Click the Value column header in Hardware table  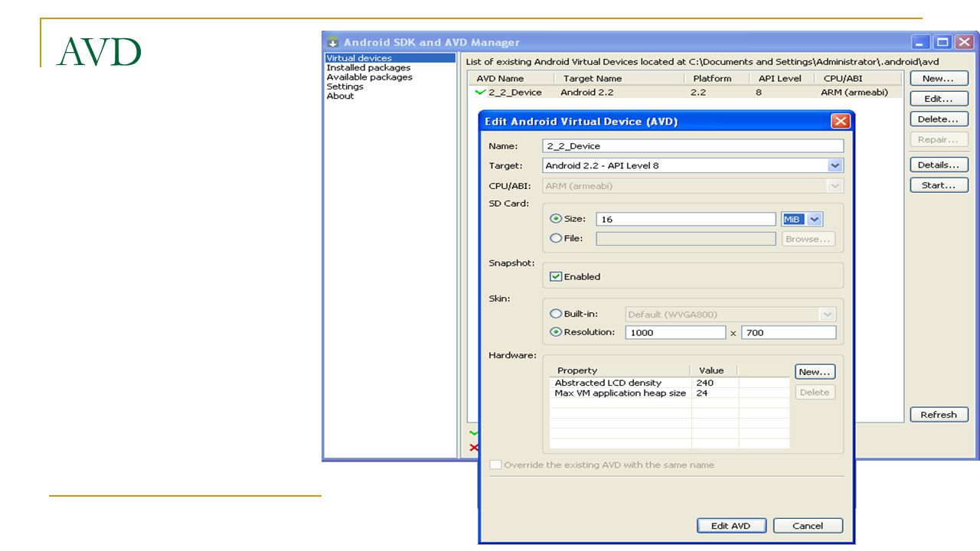tap(711, 370)
